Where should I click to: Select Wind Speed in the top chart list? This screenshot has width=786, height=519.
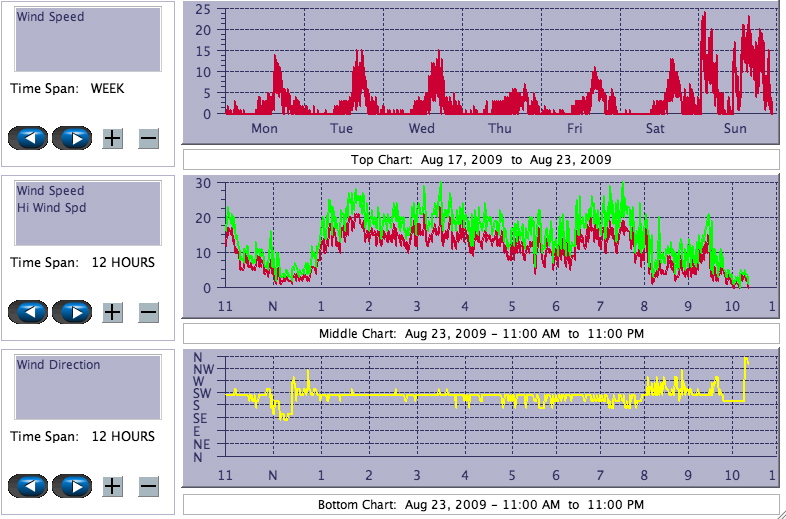tap(51, 17)
